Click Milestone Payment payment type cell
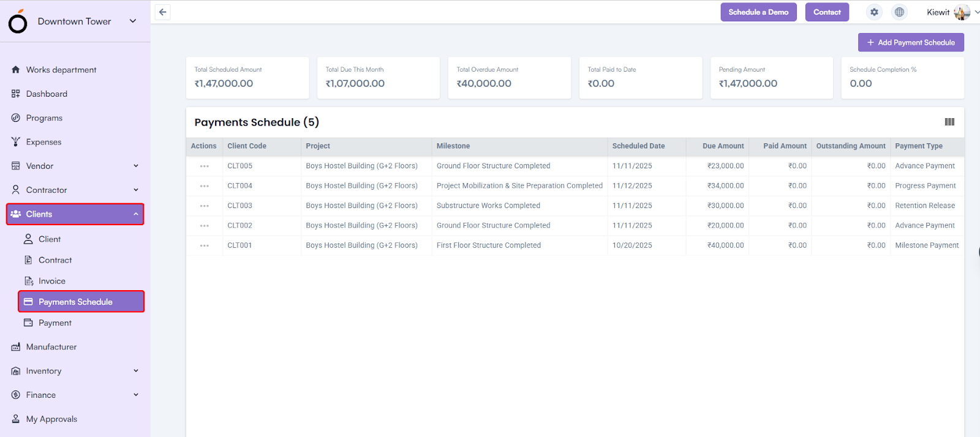The width and height of the screenshot is (980, 437). (x=927, y=245)
